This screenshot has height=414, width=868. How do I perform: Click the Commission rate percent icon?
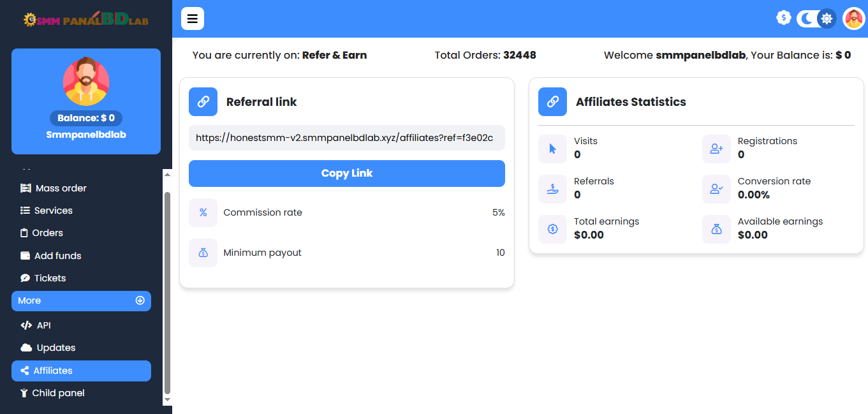click(203, 212)
